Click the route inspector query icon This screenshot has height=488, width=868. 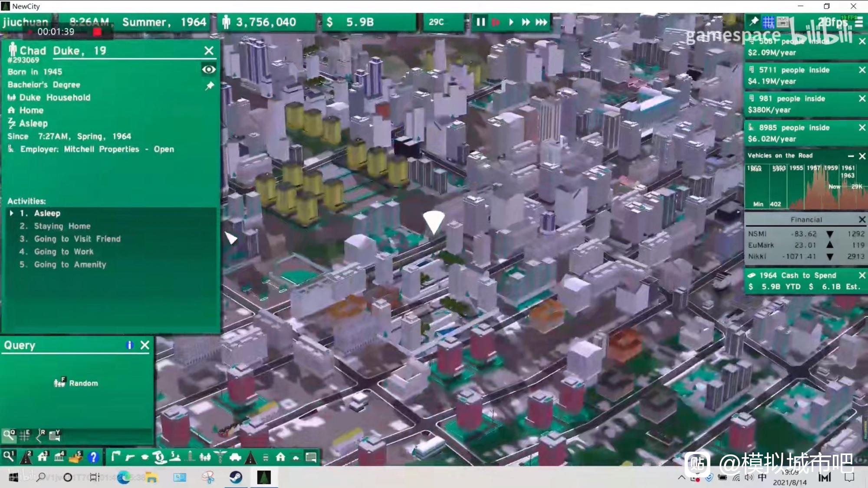tap(40, 435)
